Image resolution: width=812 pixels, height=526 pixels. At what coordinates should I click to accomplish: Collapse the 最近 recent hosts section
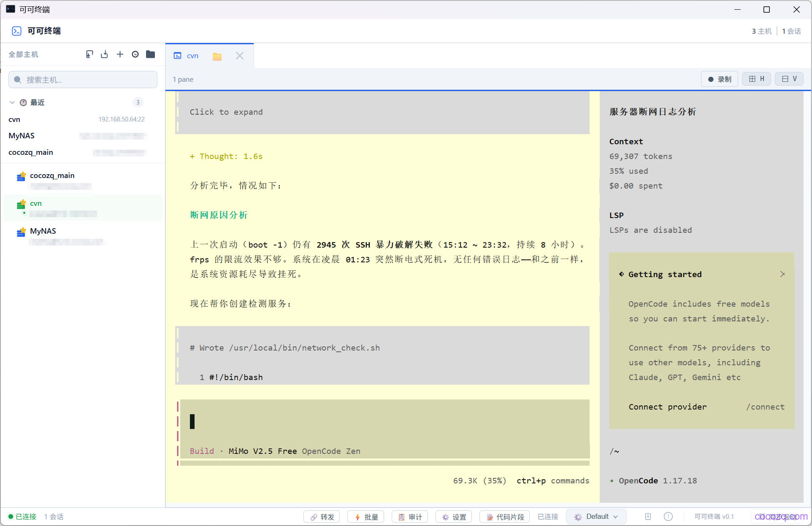tap(12, 103)
